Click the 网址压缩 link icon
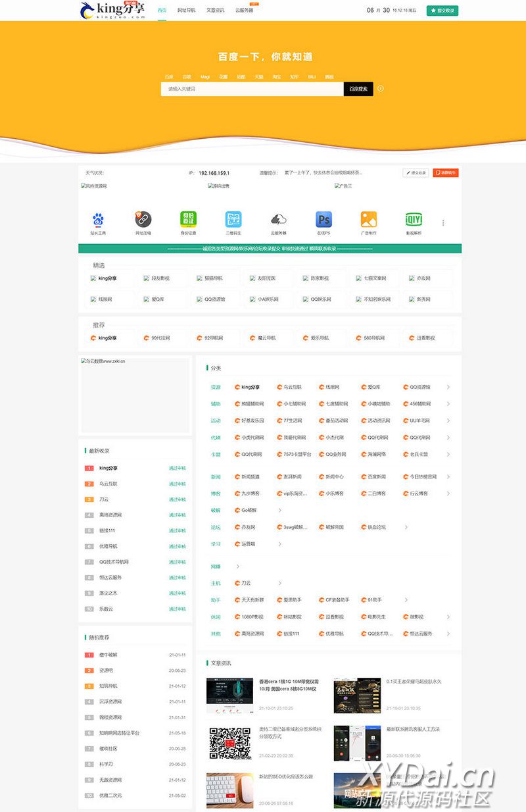This screenshot has width=526, height=812. point(143,220)
